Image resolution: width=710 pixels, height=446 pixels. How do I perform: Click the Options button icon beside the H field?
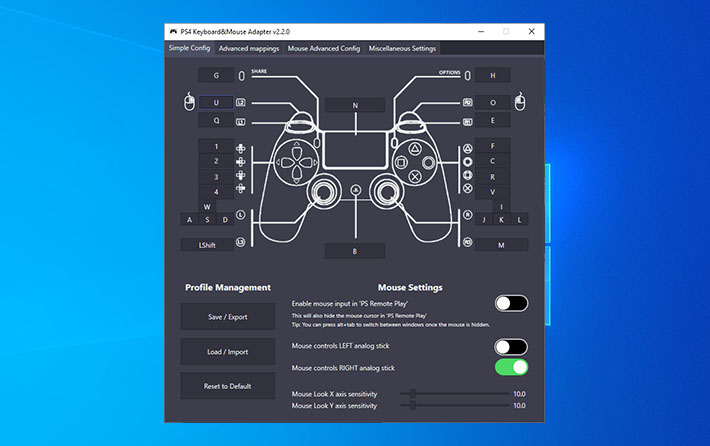pos(467,76)
